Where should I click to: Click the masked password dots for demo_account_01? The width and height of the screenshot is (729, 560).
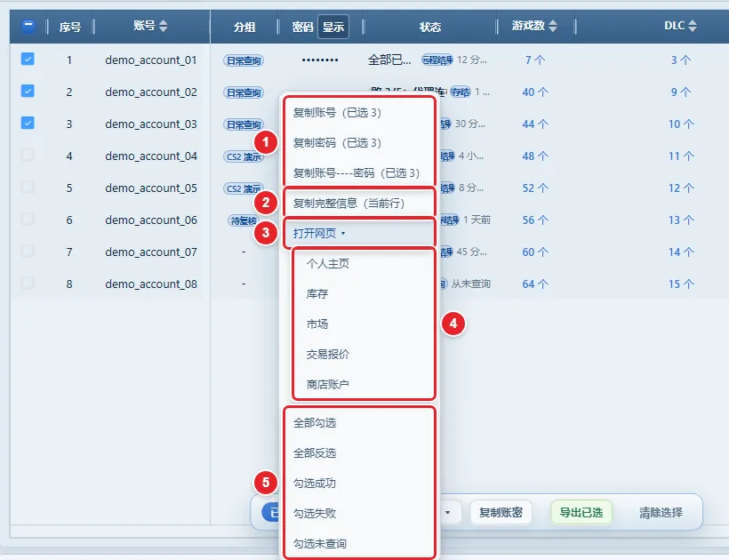click(320, 60)
